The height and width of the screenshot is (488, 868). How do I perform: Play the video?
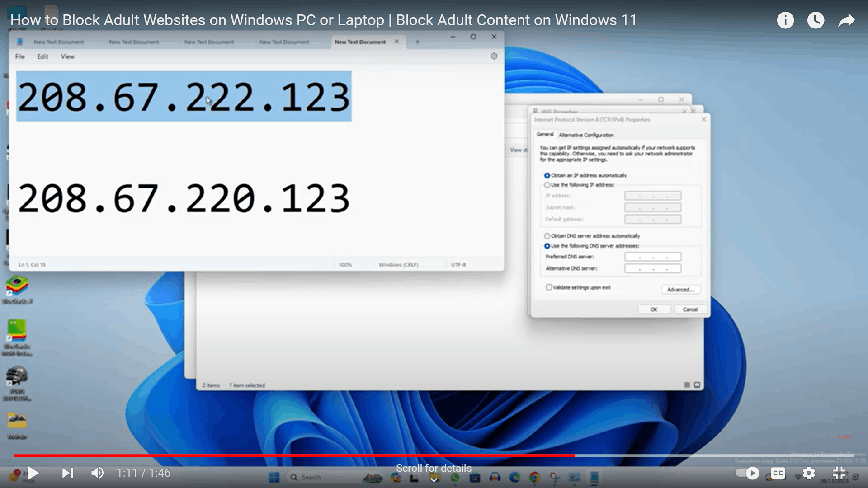(x=33, y=473)
